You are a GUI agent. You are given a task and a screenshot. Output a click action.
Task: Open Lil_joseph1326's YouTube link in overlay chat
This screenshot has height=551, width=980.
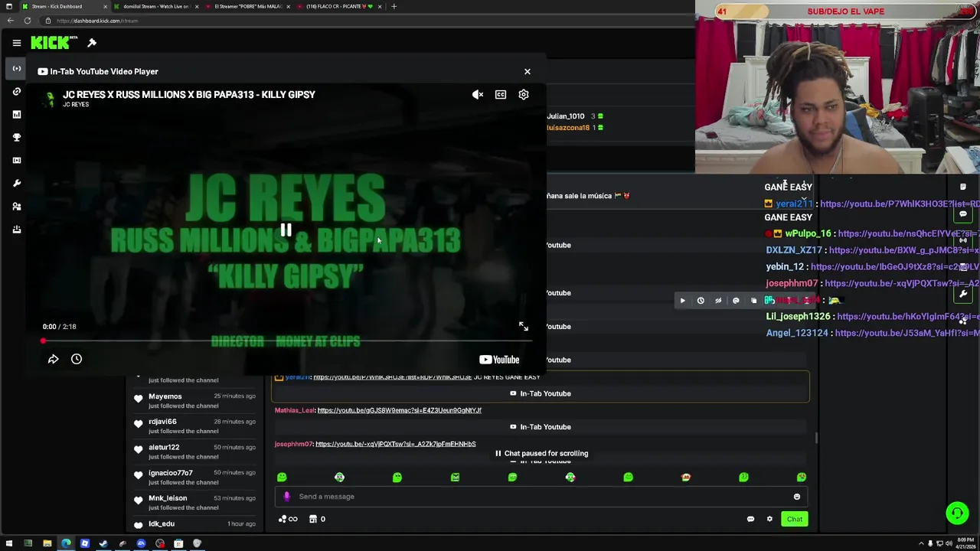pyautogui.click(x=908, y=316)
